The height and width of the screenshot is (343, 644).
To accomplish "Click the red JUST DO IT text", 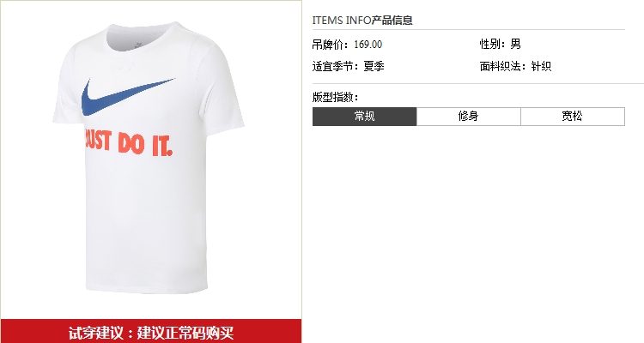I will 129,143.
